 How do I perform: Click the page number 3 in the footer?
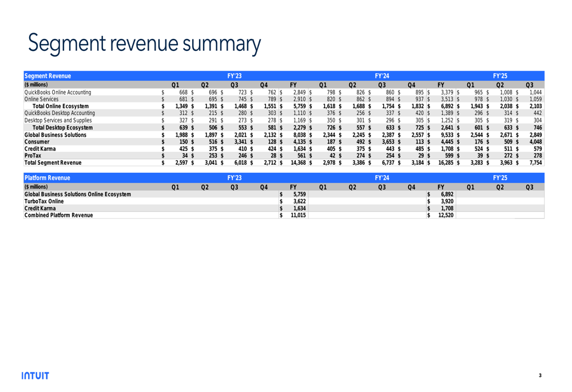point(540,375)
